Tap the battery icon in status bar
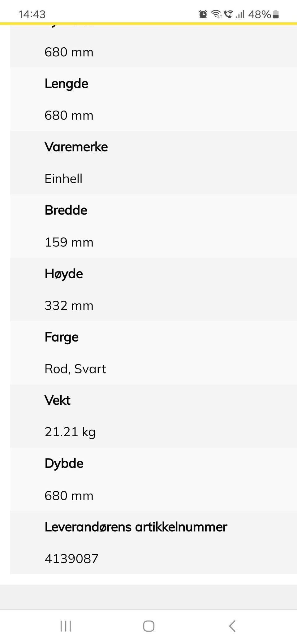 tap(276, 14)
